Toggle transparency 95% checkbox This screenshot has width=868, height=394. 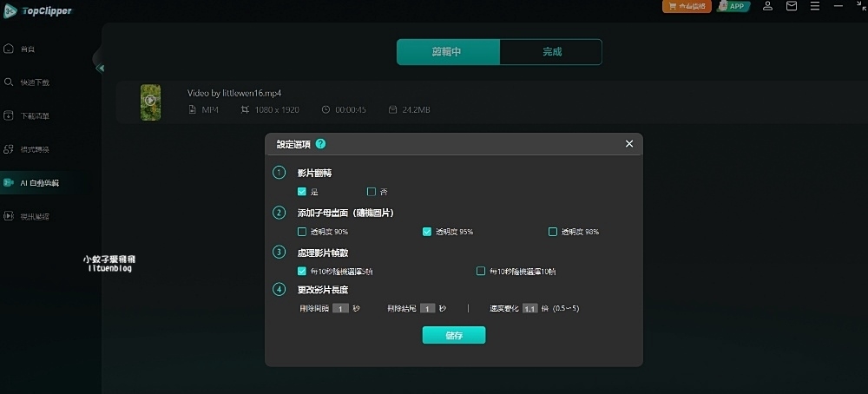[427, 232]
